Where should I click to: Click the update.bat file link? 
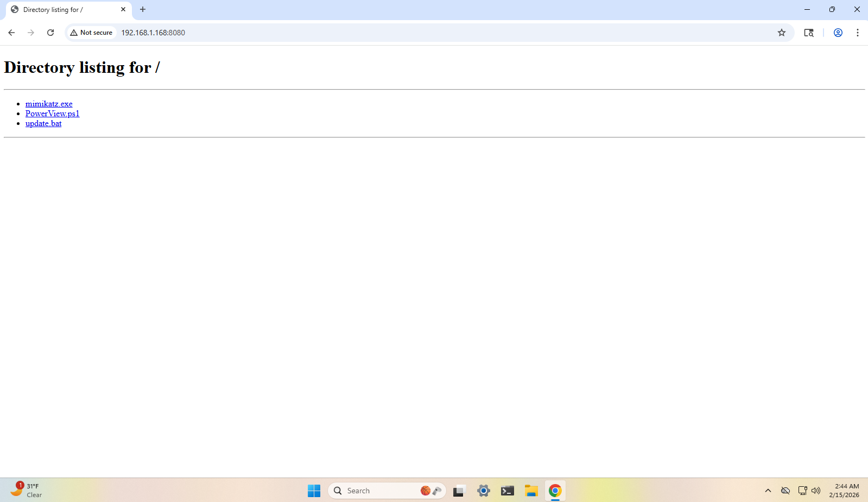tap(43, 123)
